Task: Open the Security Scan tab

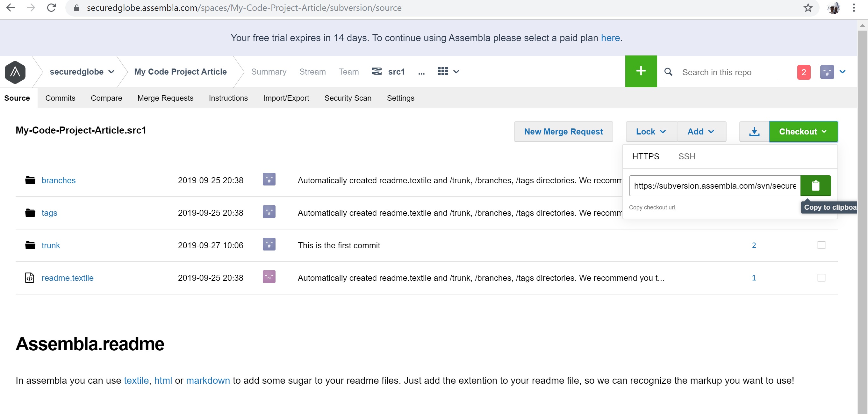Action: [348, 98]
